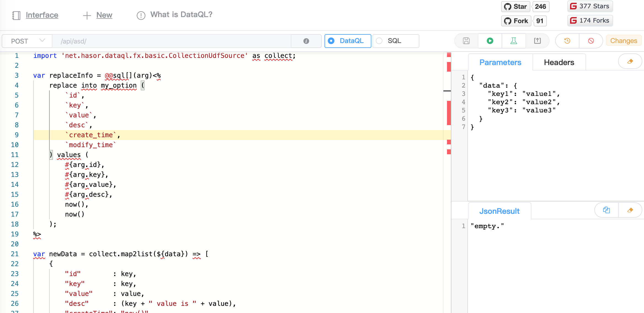Click the flask smoke test icon
The height and width of the screenshot is (313, 644).
[513, 41]
